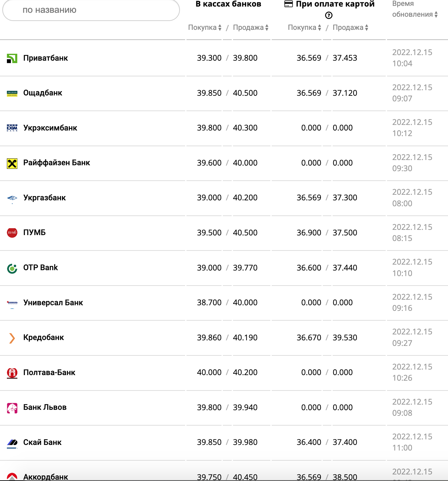Click the Privatbank green logo icon
Image resolution: width=448 pixels, height=481 pixels.
coord(12,58)
